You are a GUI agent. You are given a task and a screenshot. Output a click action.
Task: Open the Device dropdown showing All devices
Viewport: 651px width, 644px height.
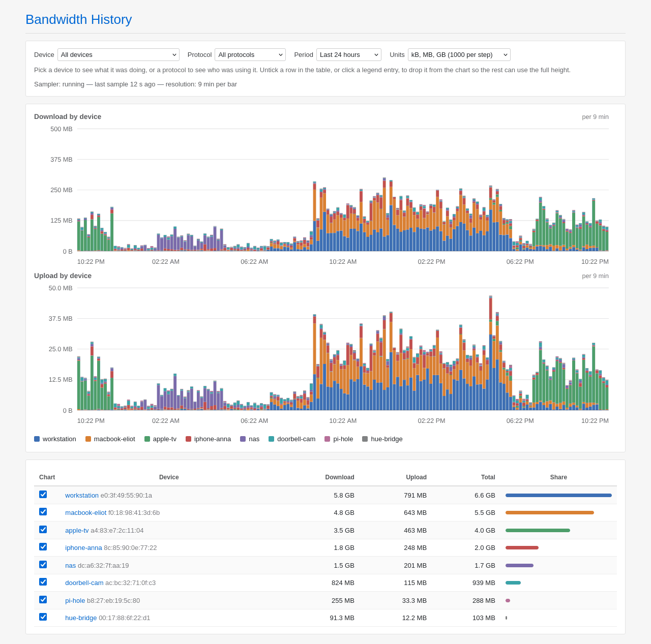pyautogui.click(x=119, y=55)
